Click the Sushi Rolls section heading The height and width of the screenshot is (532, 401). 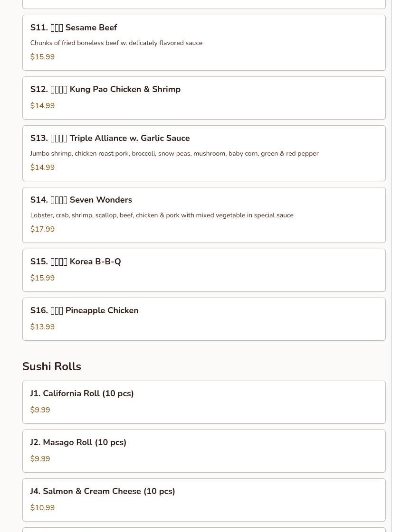point(52,366)
